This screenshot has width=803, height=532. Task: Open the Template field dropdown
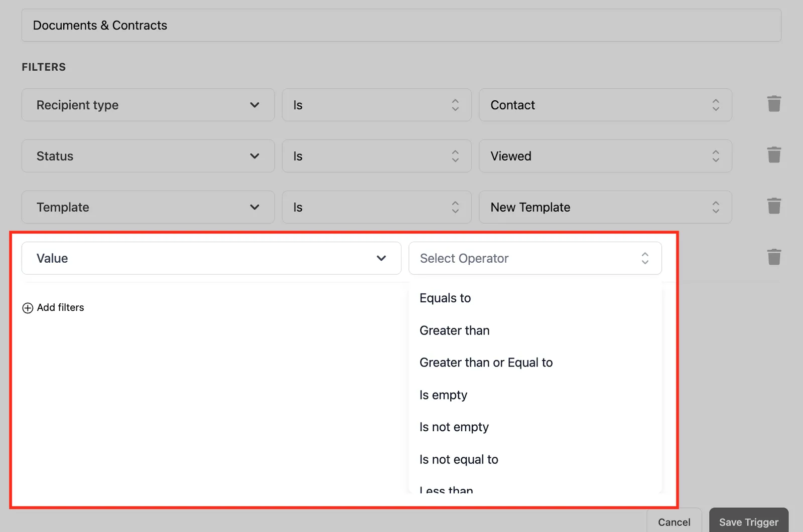148,207
